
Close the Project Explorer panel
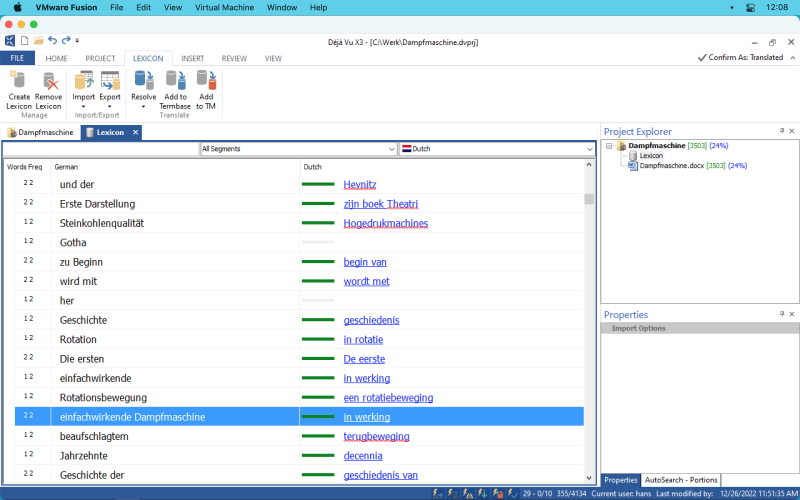coord(792,131)
